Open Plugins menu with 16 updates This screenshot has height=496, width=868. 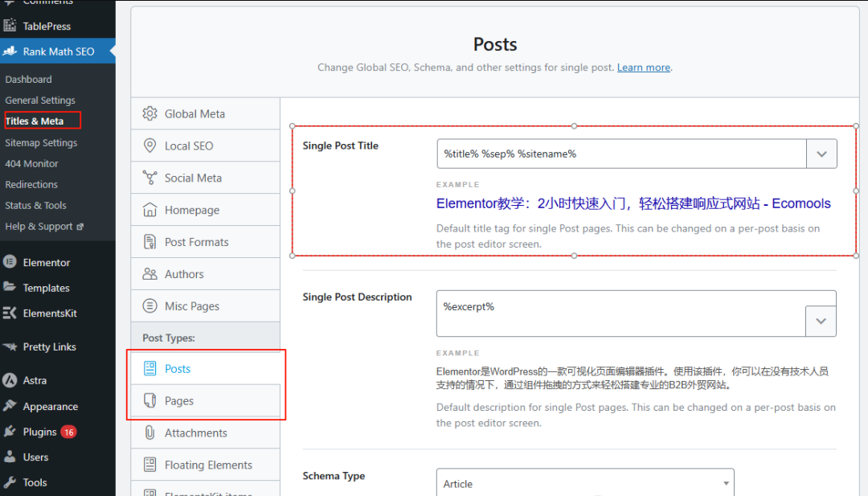40,432
